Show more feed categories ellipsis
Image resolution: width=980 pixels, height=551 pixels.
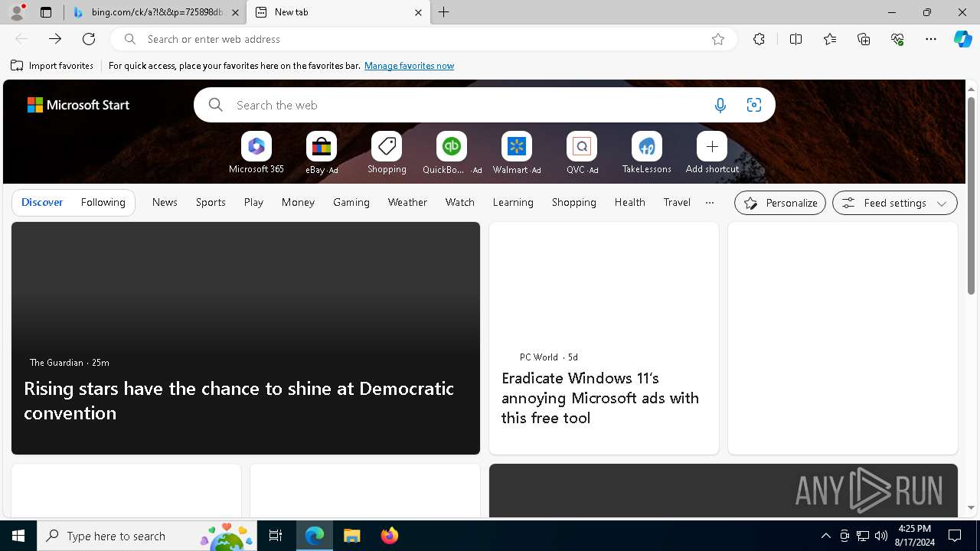tap(710, 203)
